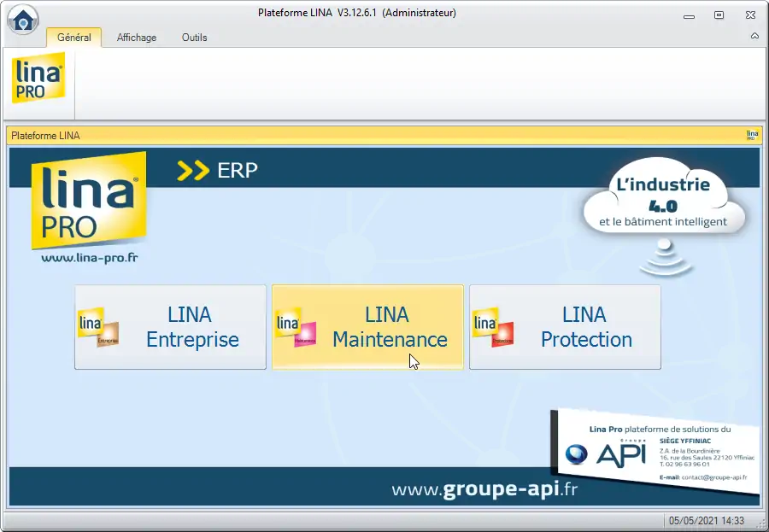Open the Outils tab
This screenshot has width=769, height=532.
tap(194, 38)
